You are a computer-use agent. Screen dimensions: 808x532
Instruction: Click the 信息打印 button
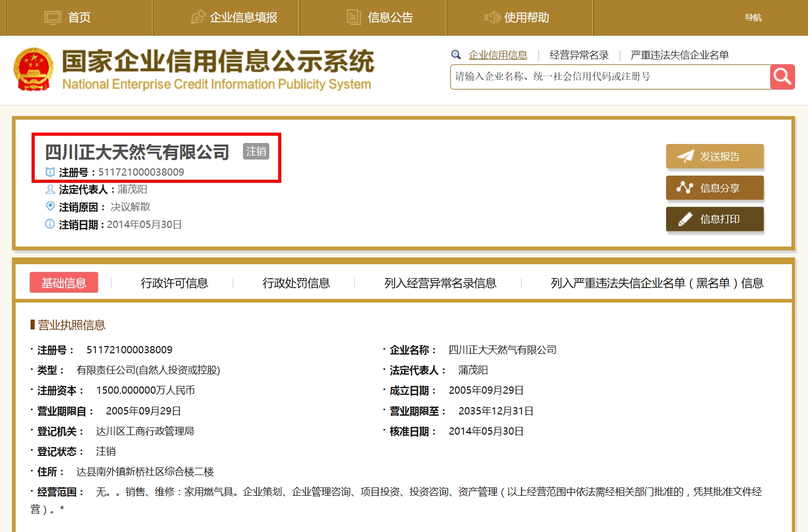click(x=715, y=219)
